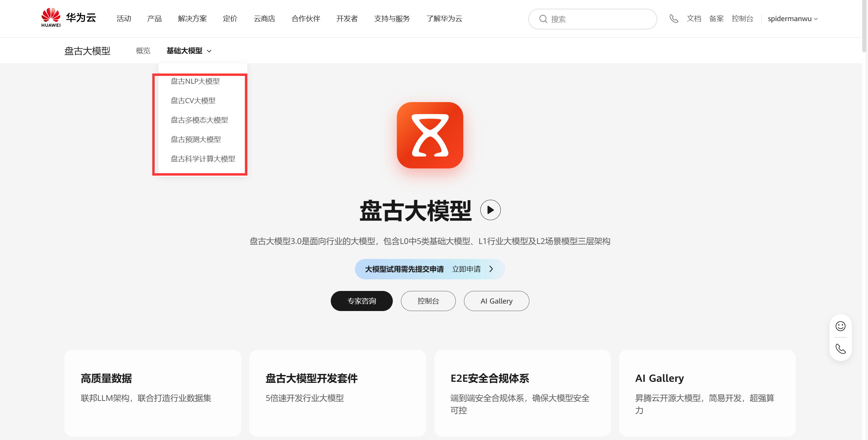868x440 pixels.
Task: Click the search magnifier icon
Action: [x=543, y=19]
